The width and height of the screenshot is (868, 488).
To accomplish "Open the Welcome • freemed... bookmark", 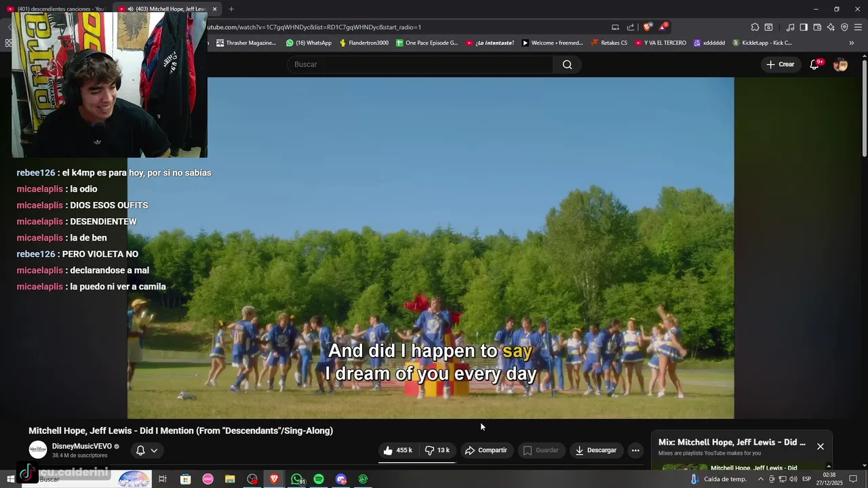I will 552,43.
